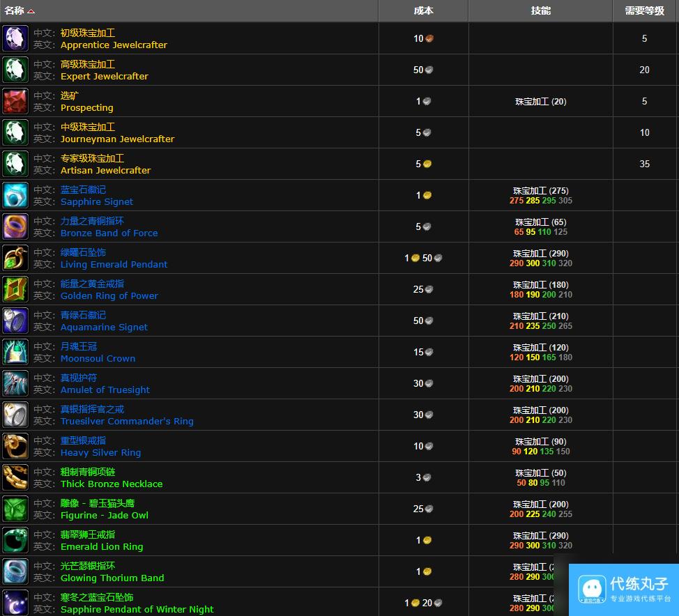Click the Thick Bronze Necklace icon
Image resolution: width=679 pixels, height=616 pixels.
(15, 477)
